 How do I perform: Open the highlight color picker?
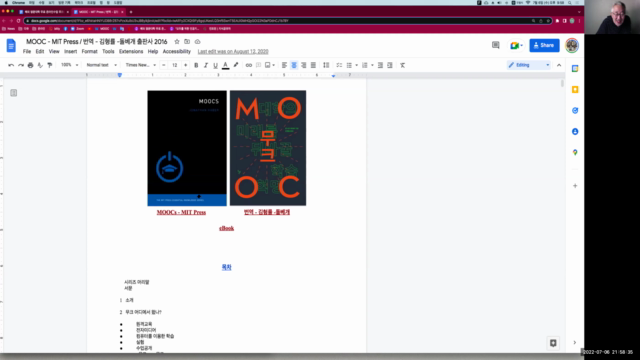(x=236, y=65)
